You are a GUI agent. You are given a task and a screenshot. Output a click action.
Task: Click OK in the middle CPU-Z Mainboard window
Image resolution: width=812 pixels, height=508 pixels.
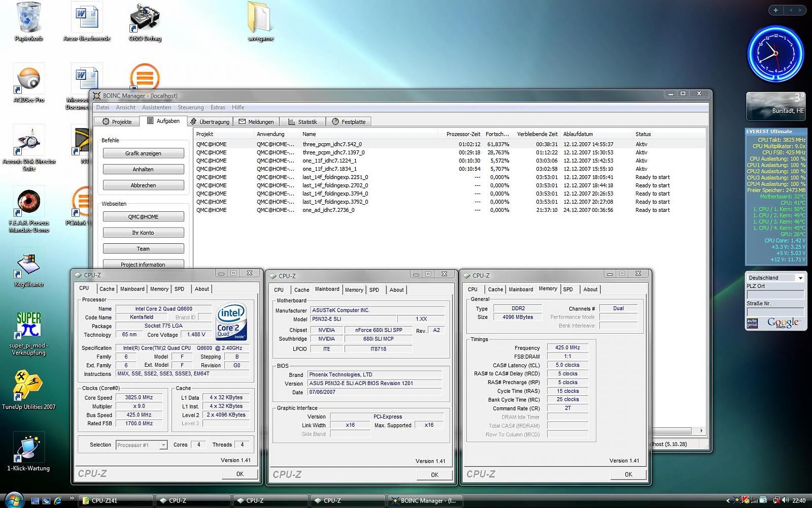434,475
